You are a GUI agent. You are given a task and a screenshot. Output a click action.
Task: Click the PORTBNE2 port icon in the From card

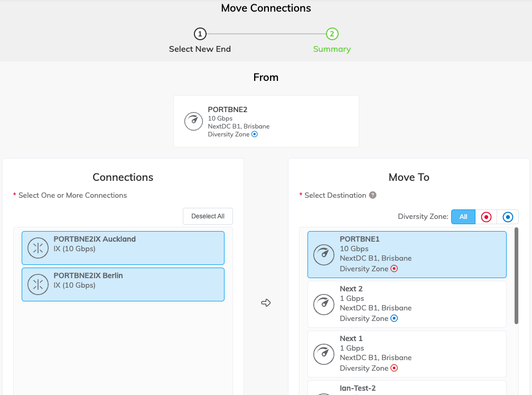click(193, 121)
